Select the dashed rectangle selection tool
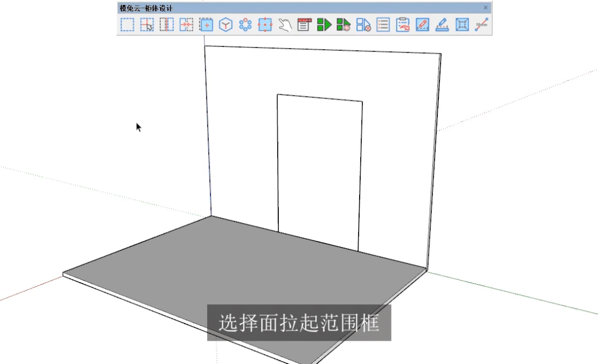598x364 pixels. pos(127,24)
